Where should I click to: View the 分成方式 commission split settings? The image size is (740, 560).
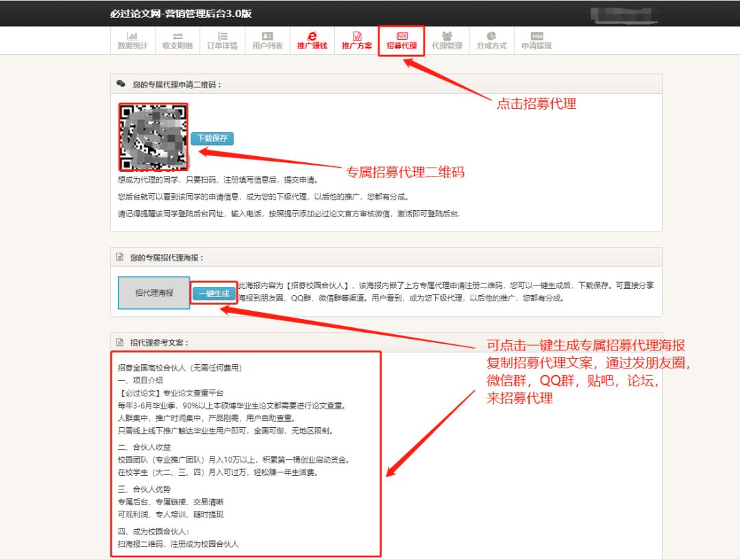click(492, 40)
